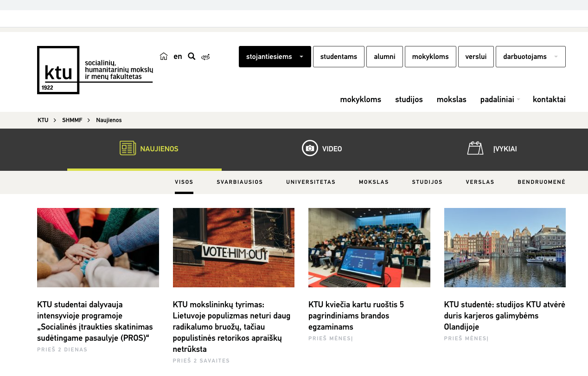The image size is (588, 376).
Task: Click PRIEŠ MĖNESĮ under the Olandijoje article
Action: pos(467,338)
